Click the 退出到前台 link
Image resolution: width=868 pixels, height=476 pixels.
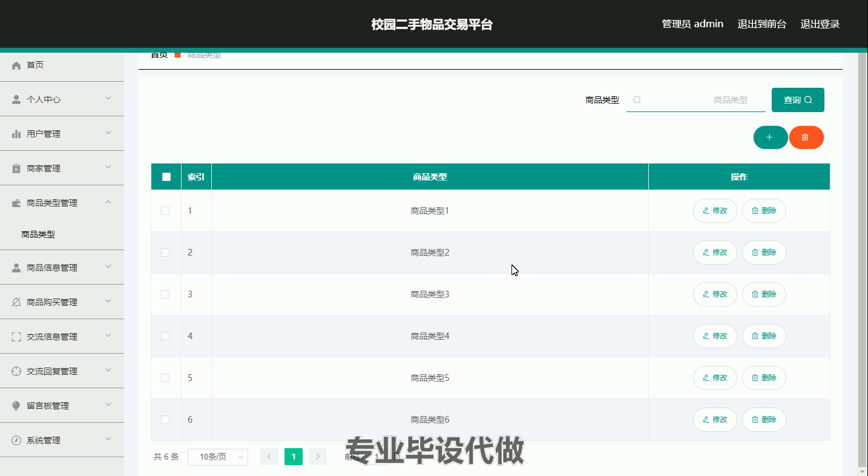point(762,24)
